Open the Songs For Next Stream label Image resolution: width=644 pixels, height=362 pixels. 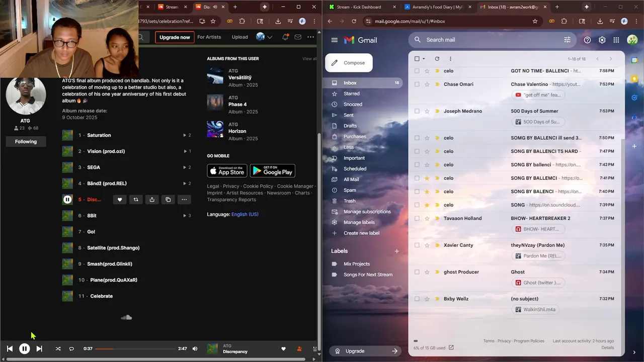click(368, 275)
